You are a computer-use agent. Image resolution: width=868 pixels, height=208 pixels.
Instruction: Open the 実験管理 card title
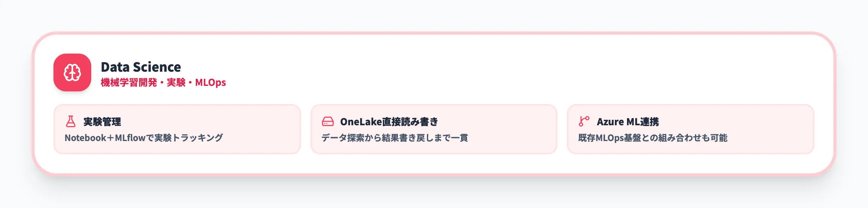pos(102,122)
